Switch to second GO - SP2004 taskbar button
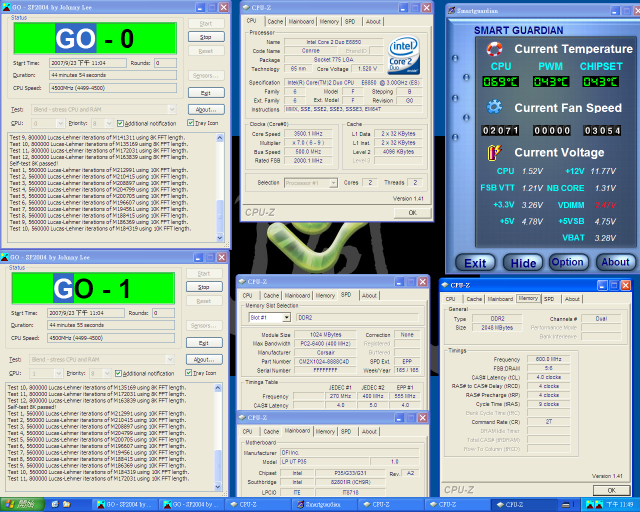The image size is (640, 512). click(x=191, y=505)
